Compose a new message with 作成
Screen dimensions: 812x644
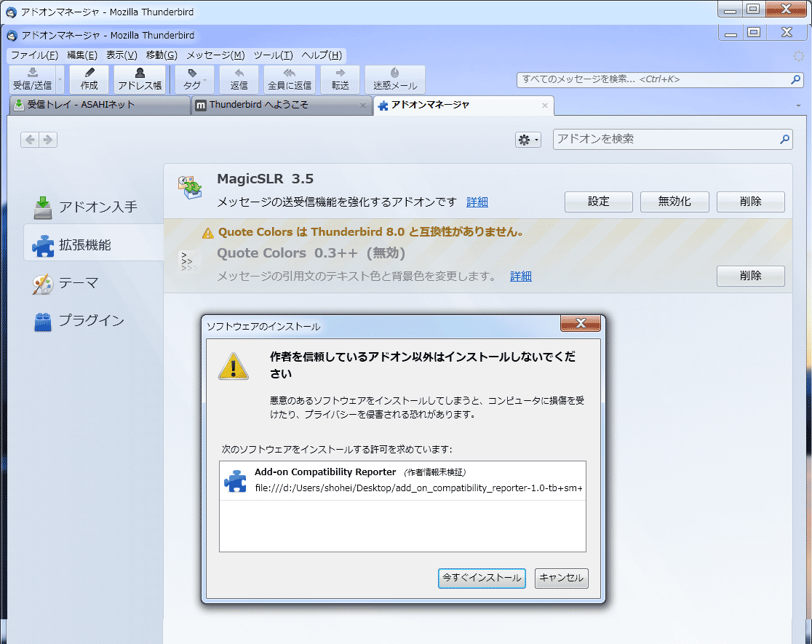coord(89,79)
